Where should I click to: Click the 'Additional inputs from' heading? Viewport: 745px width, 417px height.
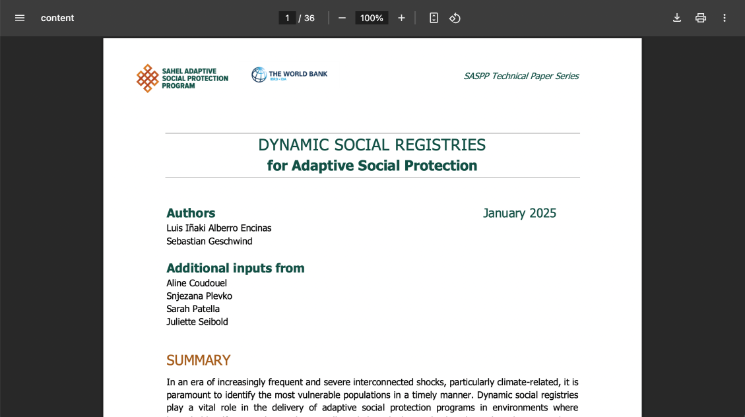click(x=235, y=268)
